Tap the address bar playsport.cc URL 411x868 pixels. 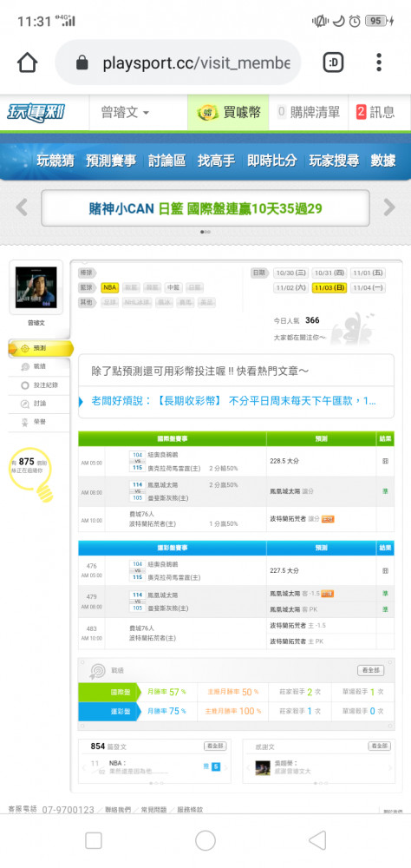point(196,63)
